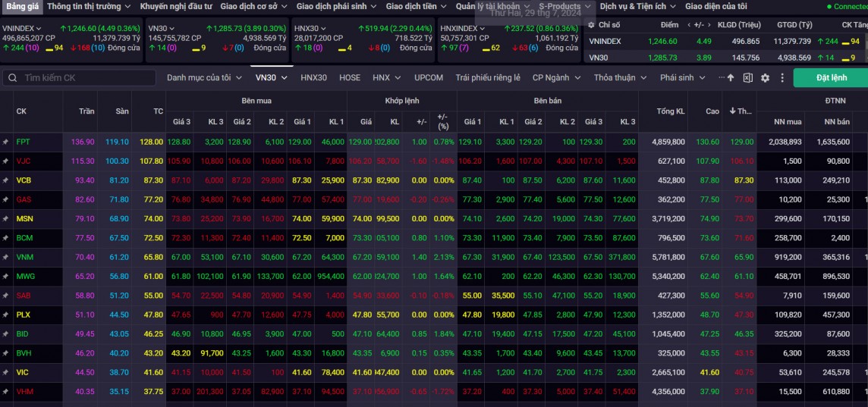Switch to the HOSE tab
The image size is (868, 407).
pyautogui.click(x=350, y=77)
